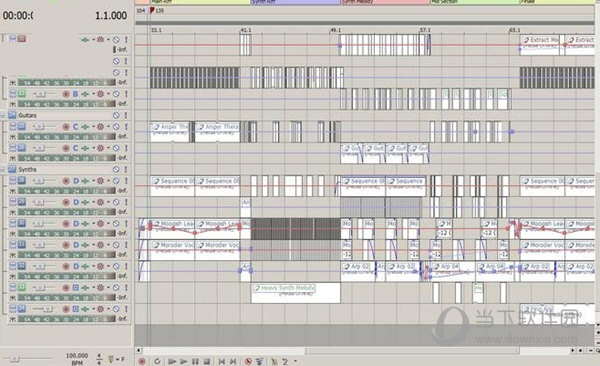Click the 4/4 time signature
Screen dimensions: 600x366
tap(99, 359)
